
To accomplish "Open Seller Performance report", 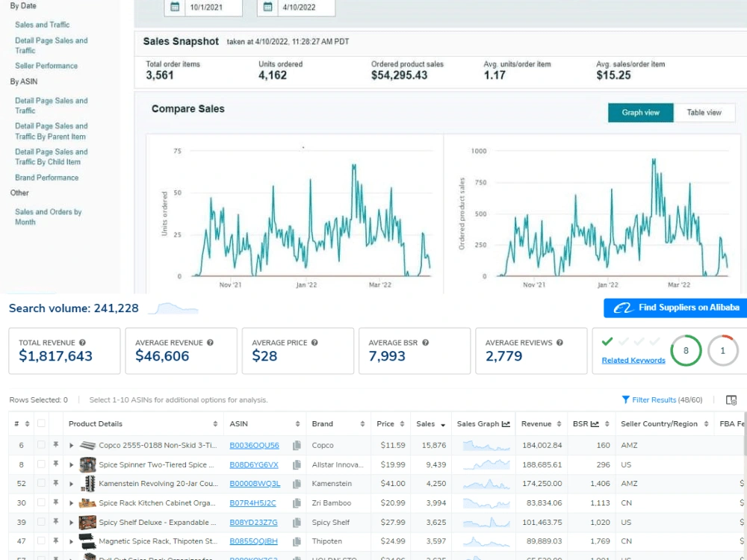I will click(46, 66).
